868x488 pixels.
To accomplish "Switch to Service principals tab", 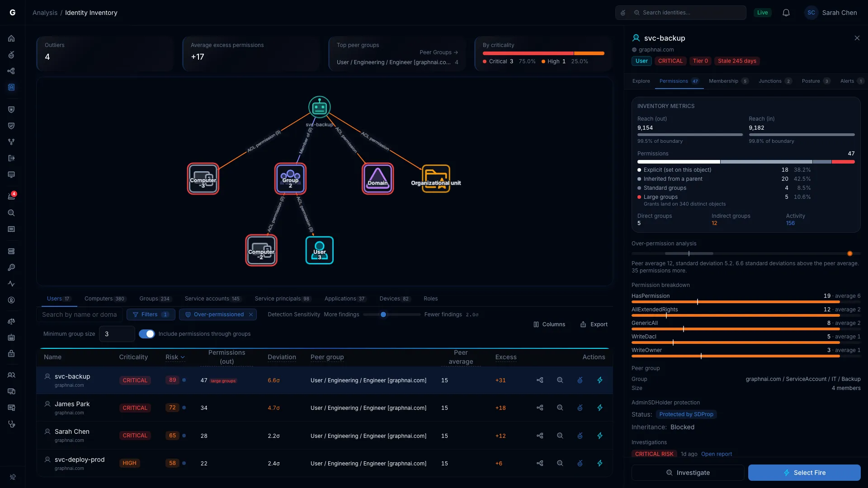I will click(283, 299).
